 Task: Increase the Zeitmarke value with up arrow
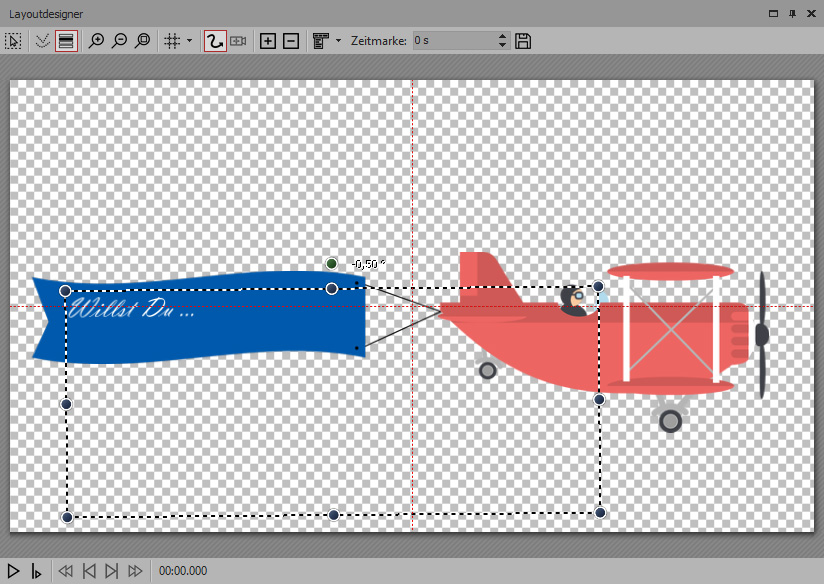(x=502, y=37)
